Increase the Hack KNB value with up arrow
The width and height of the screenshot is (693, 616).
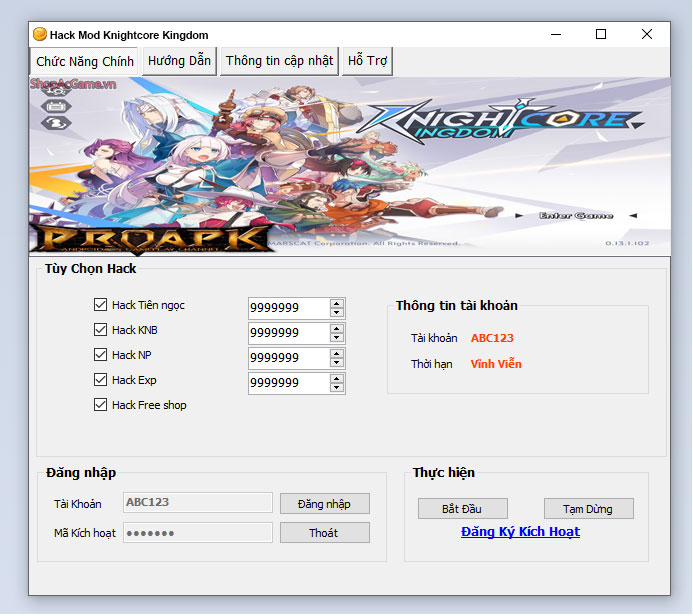coord(337,329)
